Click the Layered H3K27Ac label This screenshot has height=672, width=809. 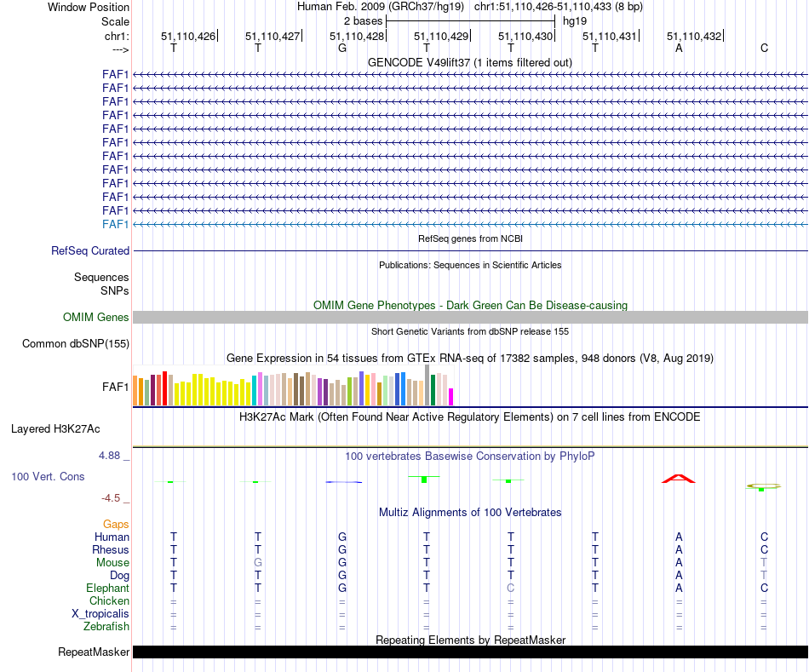tap(55, 429)
